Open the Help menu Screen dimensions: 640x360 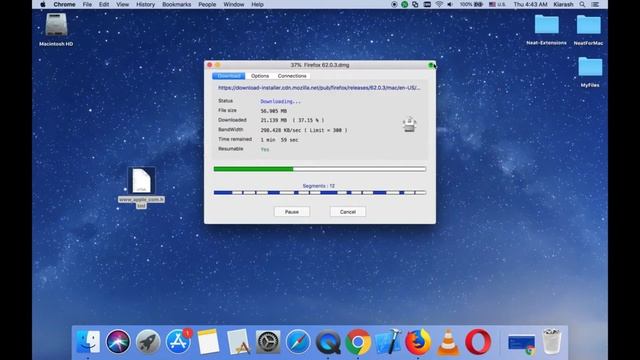(x=257, y=4)
